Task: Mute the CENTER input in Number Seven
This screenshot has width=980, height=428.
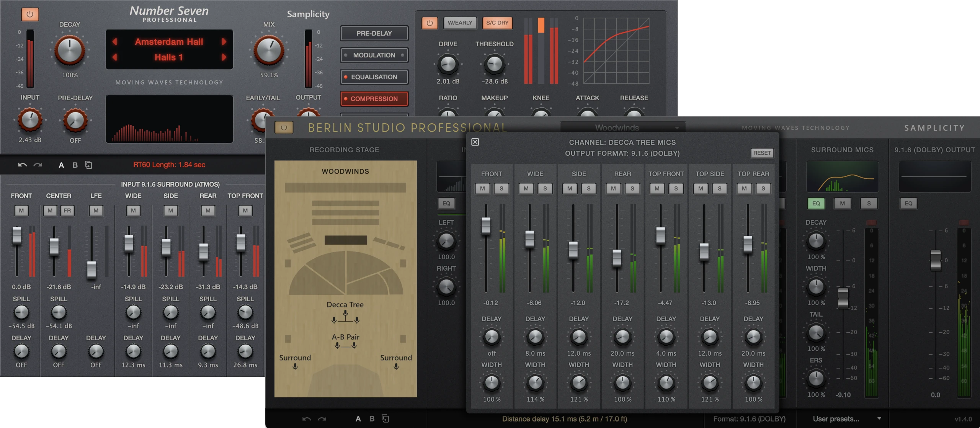Action: coord(50,211)
